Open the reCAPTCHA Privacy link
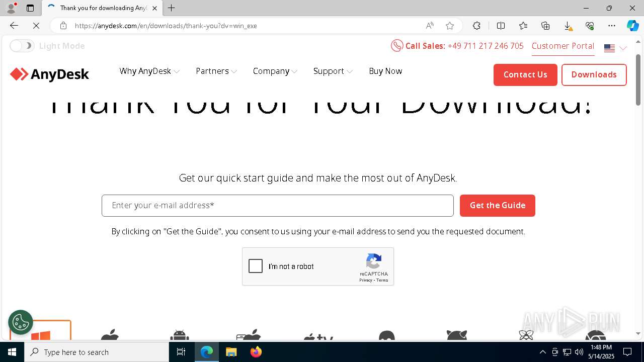Viewport: 644px width, 362px height. point(365,280)
